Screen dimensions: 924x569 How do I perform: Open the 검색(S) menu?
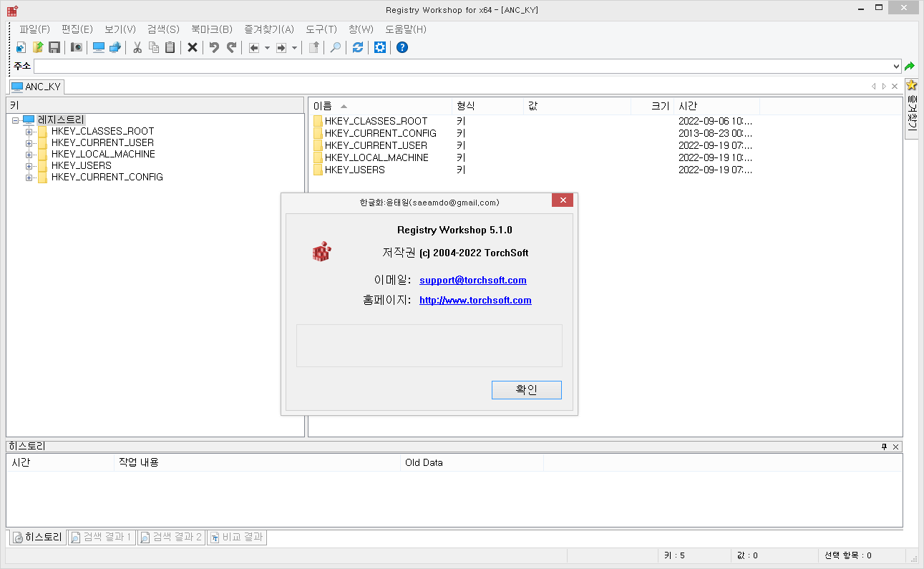click(x=163, y=29)
